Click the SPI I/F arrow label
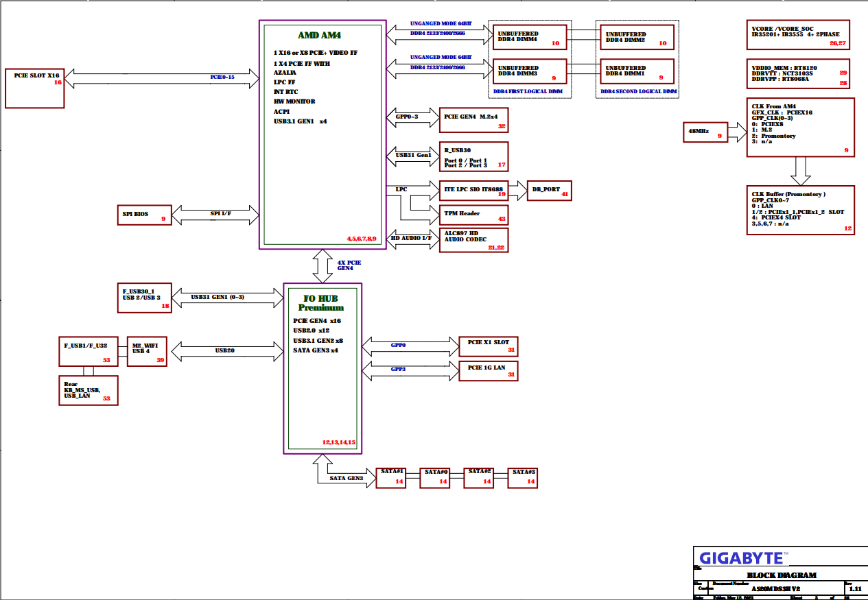 pyautogui.click(x=220, y=214)
